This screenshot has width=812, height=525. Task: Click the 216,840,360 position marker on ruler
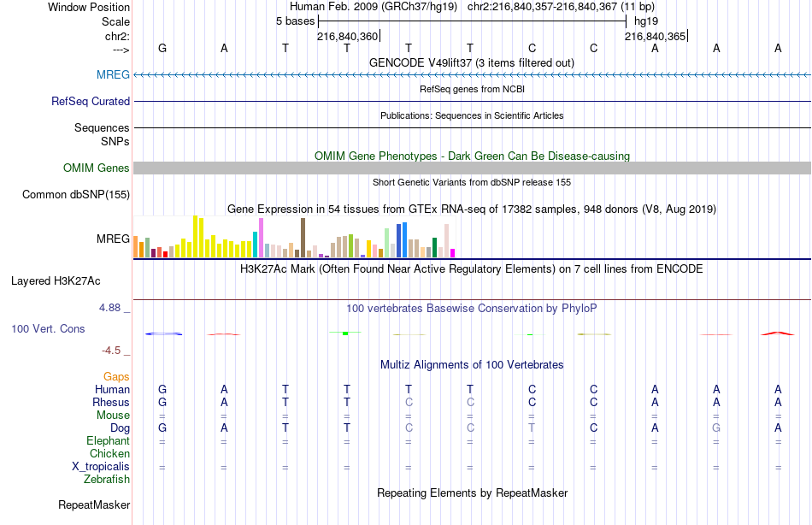click(348, 36)
